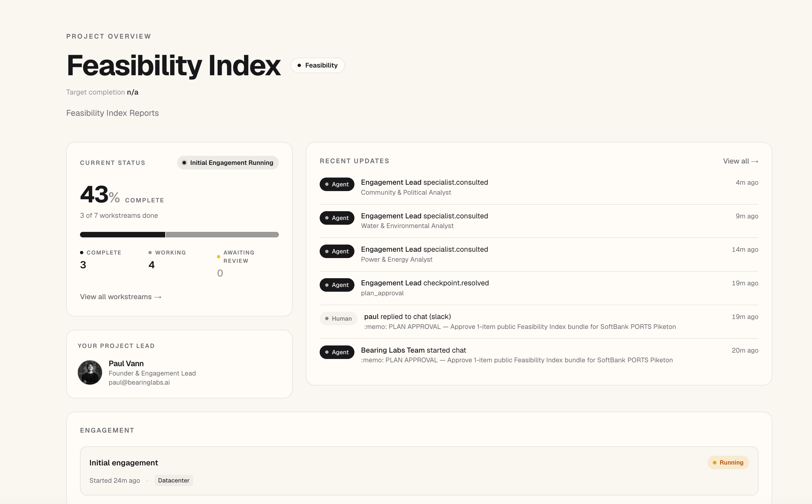Click the COMPLETE count of 3

click(83, 265)
